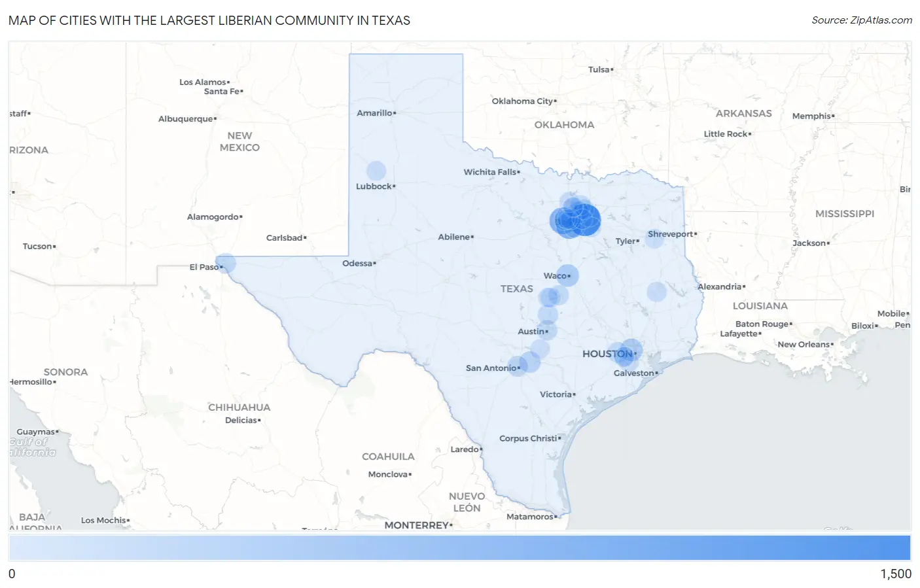
Task: Click the legend minimum value 0
Action: [x=12, y=574]
